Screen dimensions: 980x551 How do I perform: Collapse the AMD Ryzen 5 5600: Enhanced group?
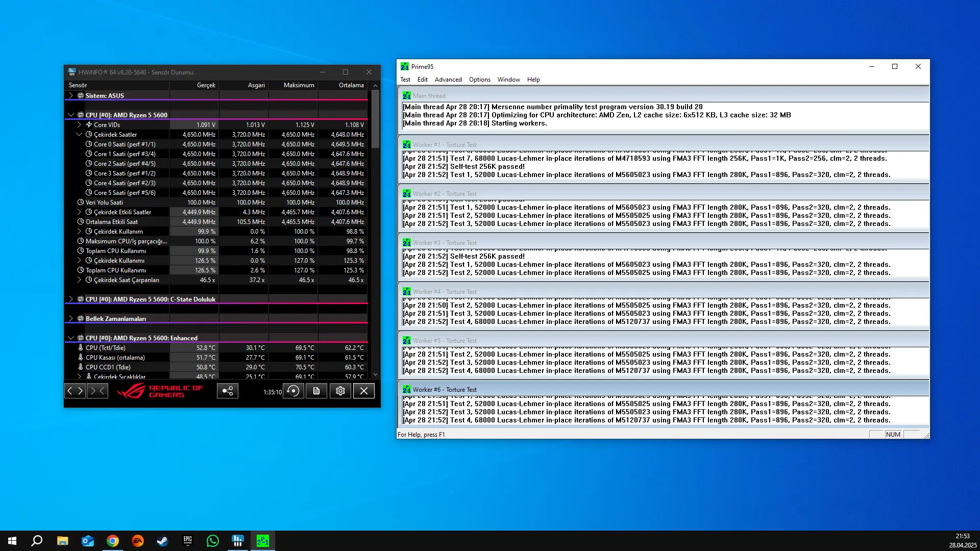coord(71,338)
